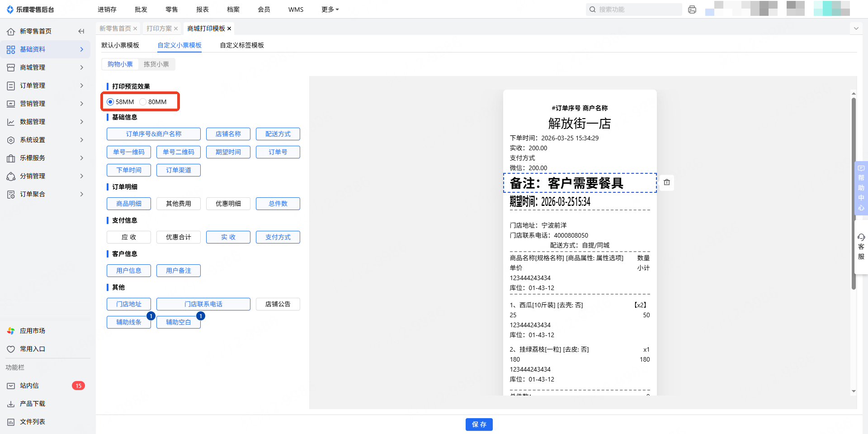Switch to the 拣货小票 tab
This screenshot has height=434, width=868.
pos(156,64)
